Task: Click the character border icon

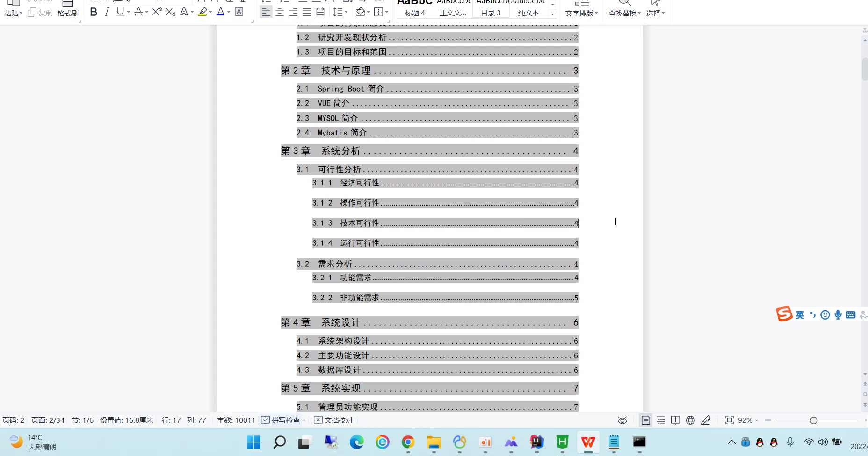Action: point(239,12)
